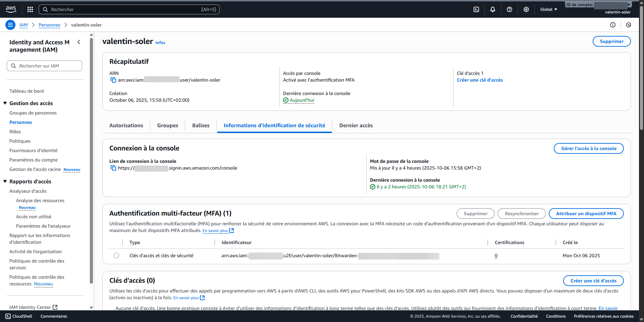The height and width of the screenshot is (322, 644).
Task: Open the AWS services grid icon
Action: [x=30, y=9]
